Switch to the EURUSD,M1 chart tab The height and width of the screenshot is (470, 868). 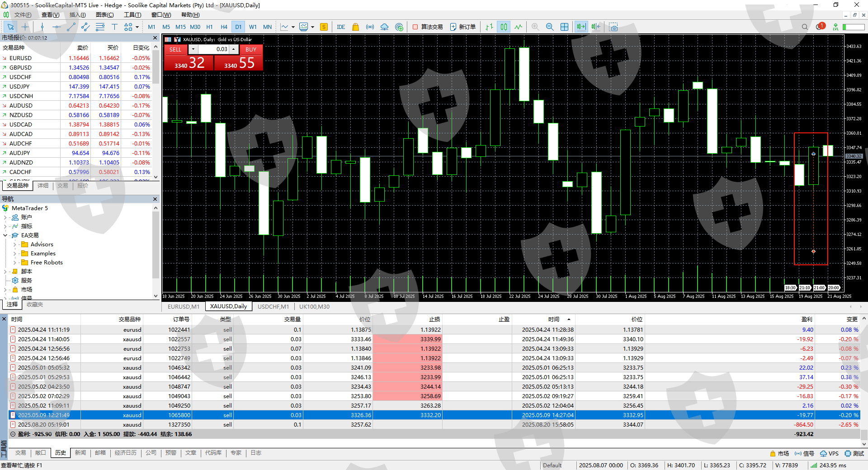(x=183, y=306)
